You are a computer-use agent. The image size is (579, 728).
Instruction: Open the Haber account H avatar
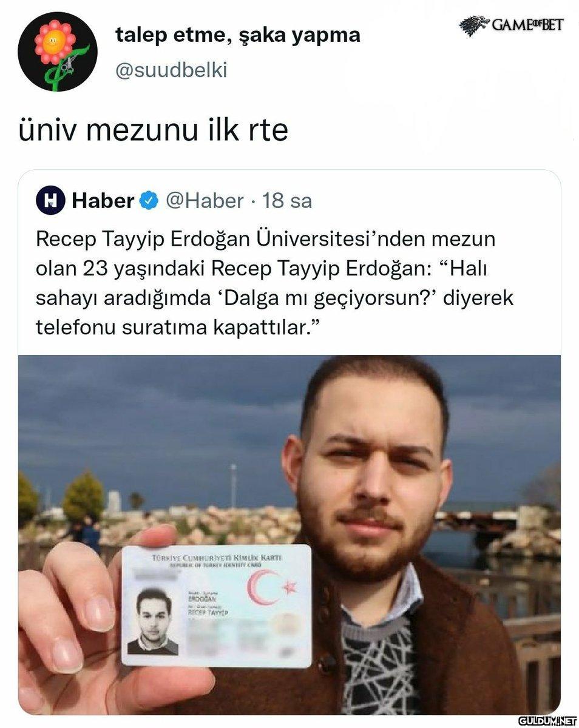coord(50,200)
